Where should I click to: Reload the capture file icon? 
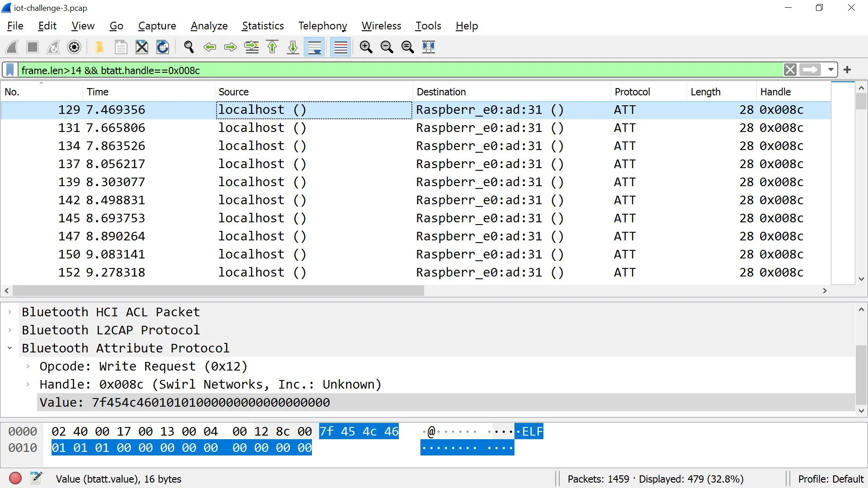pyautogui.click(x=163, y=47)
